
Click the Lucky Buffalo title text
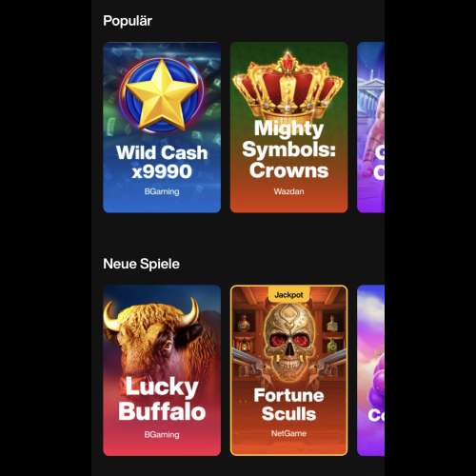pos(162,399)
